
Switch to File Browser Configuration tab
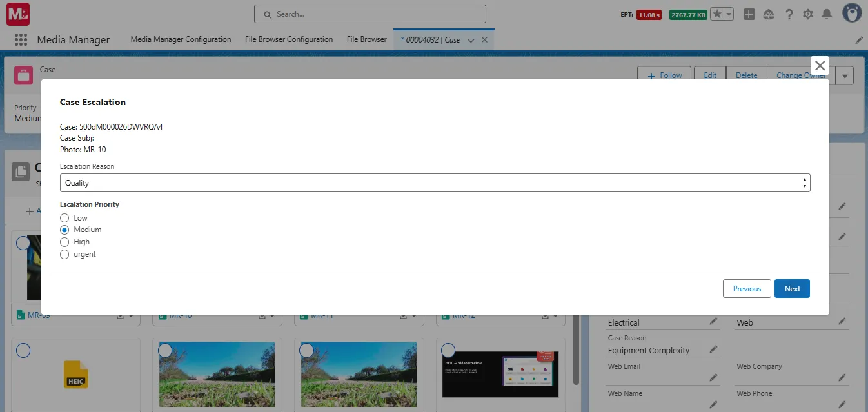289,39
